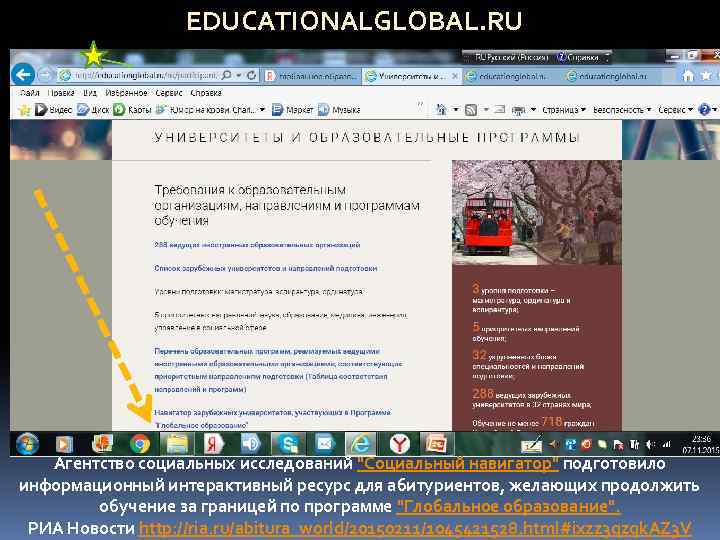
Task: Click the Windows Start button
Action: (x=28, y=444)
